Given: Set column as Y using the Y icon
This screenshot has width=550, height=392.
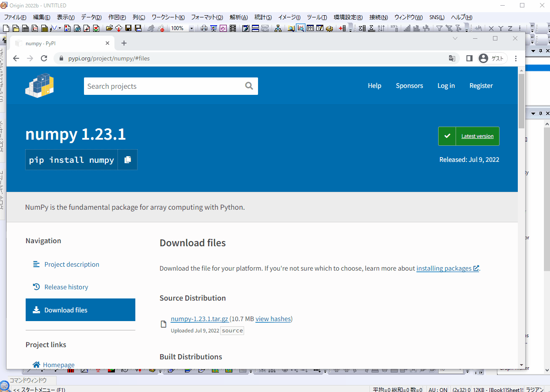Looking at the screenshot, I should pyautogui.click(x=501, y=28).
